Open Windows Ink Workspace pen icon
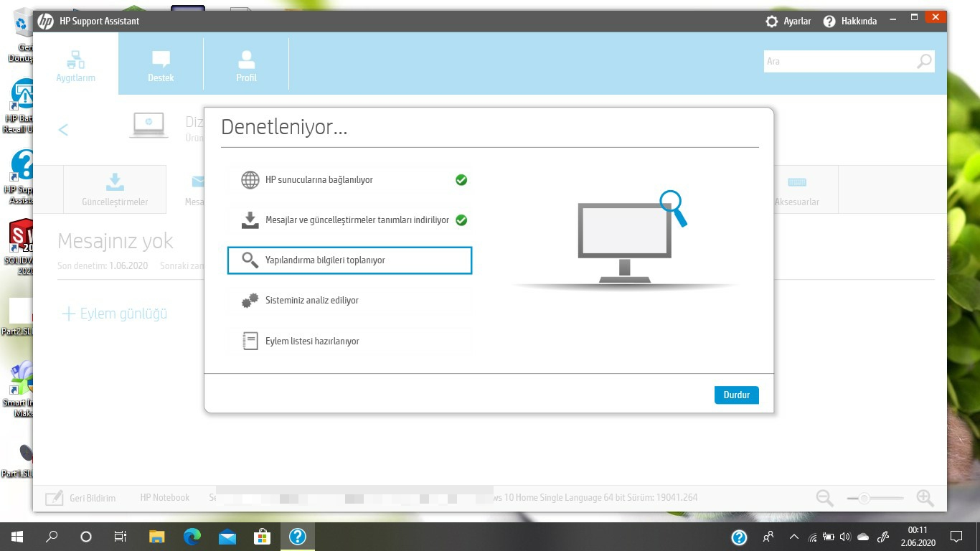Screen dimensions: 980x551 pos(884,537)
